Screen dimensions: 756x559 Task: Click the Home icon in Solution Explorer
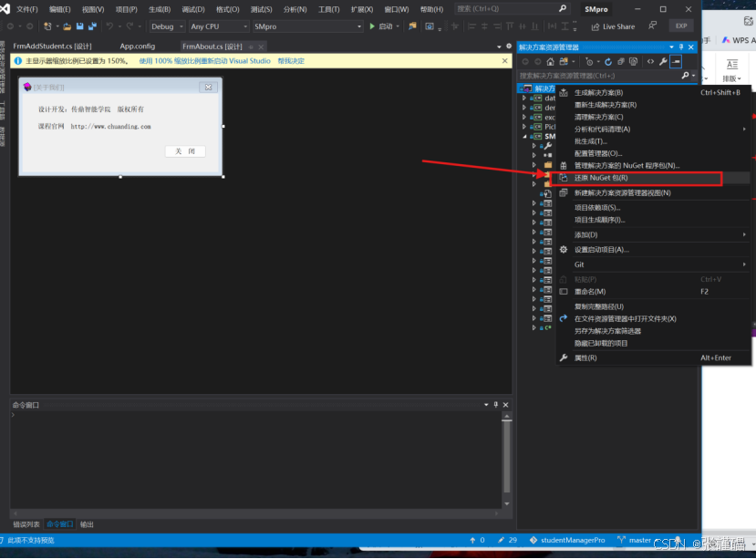click(550, 62)
